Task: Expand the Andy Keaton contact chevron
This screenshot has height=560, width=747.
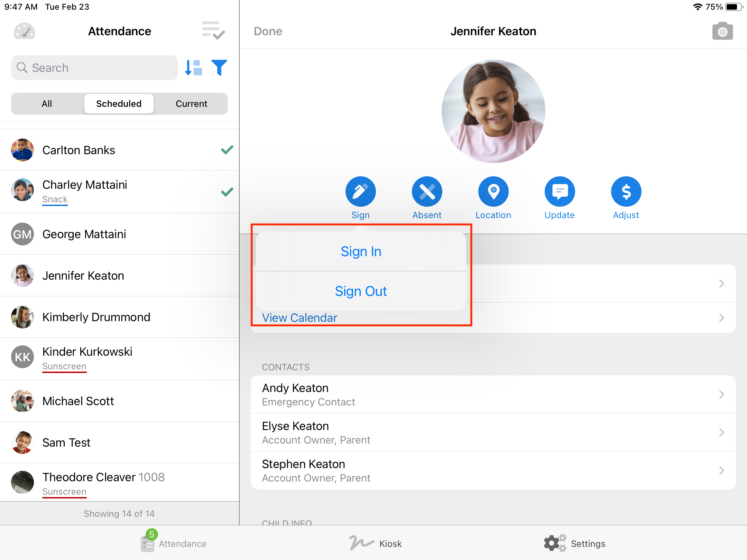Action: coord(721,394)
